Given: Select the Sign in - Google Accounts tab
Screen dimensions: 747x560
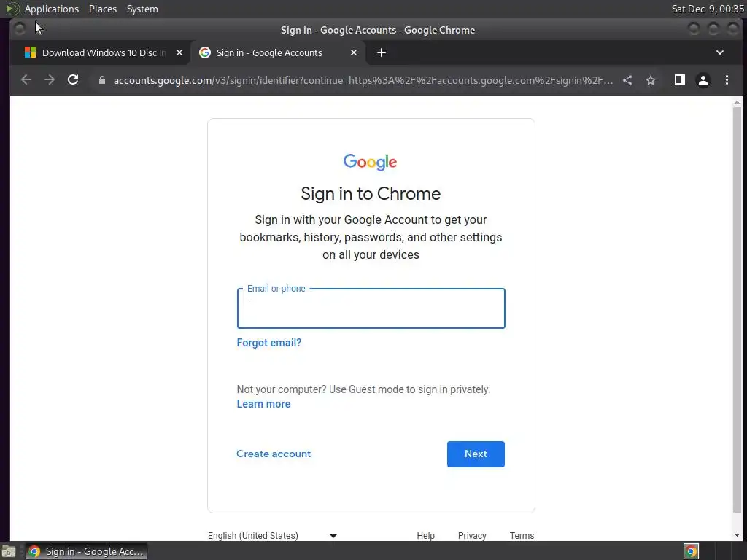Looking at the screenshot, I should [278, 52].
